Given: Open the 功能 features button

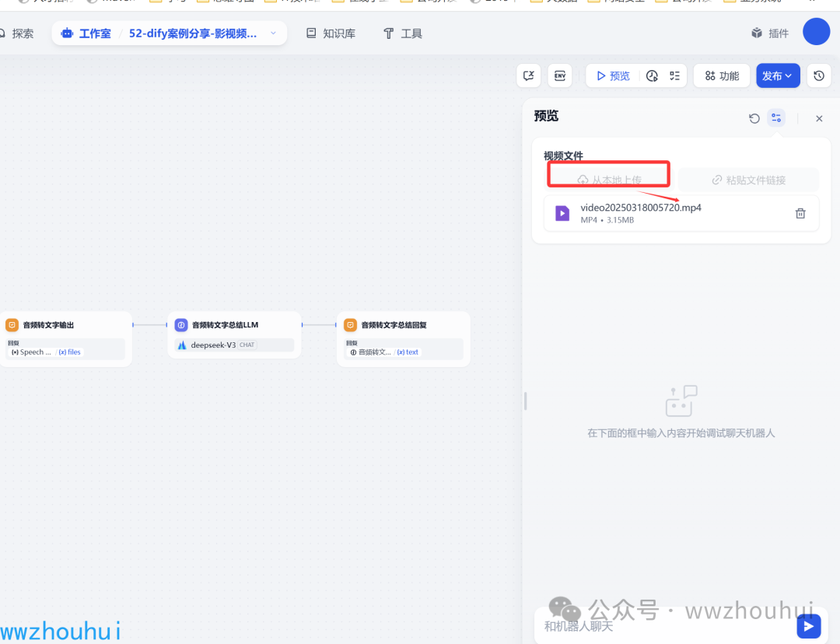Looking at the screenshot, I should [722, 75].
